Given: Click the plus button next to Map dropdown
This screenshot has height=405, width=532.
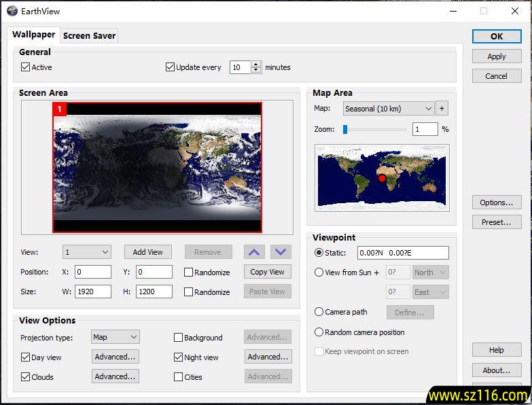Looking at the screenshot, I should tap(442, 109).
